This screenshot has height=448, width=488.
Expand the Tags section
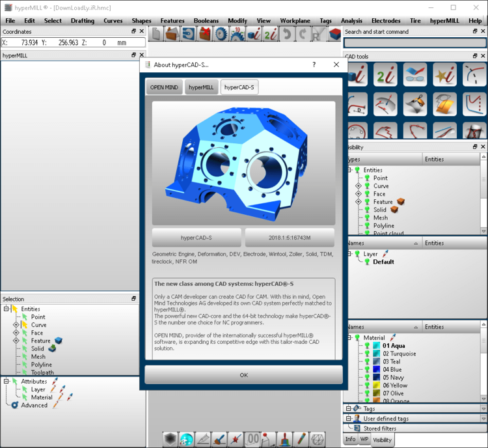point(349,409)
